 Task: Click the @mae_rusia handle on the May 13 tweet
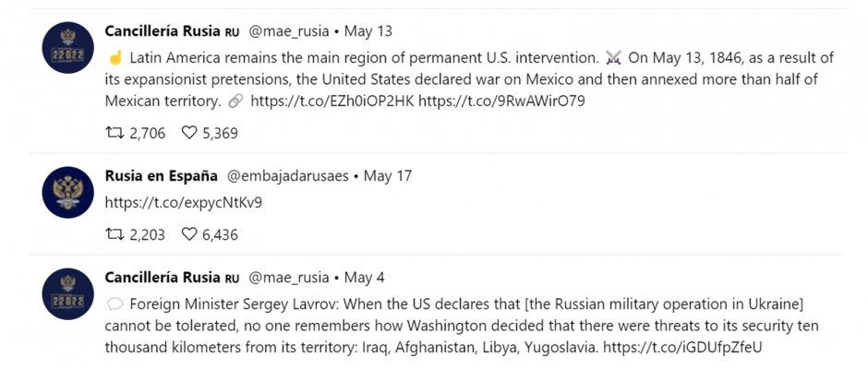288,31
